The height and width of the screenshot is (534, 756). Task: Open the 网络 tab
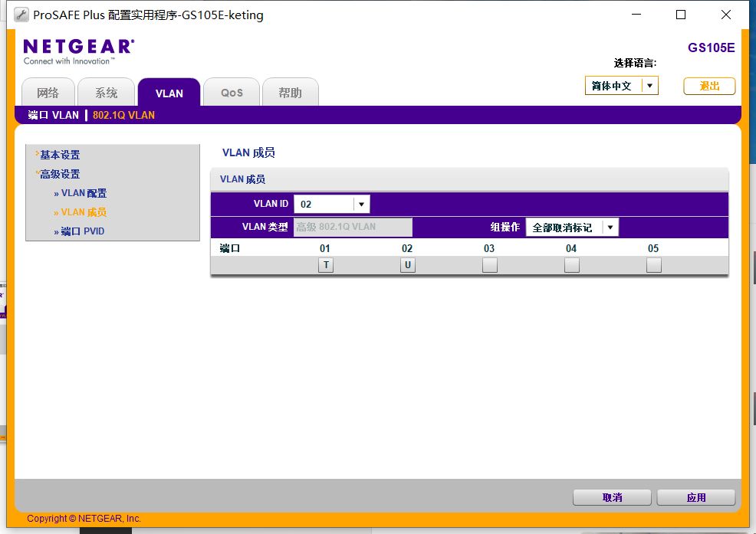(48, 93)
